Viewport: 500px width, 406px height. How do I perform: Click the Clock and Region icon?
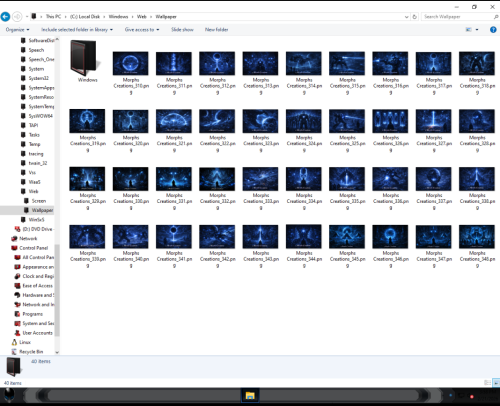17,276
